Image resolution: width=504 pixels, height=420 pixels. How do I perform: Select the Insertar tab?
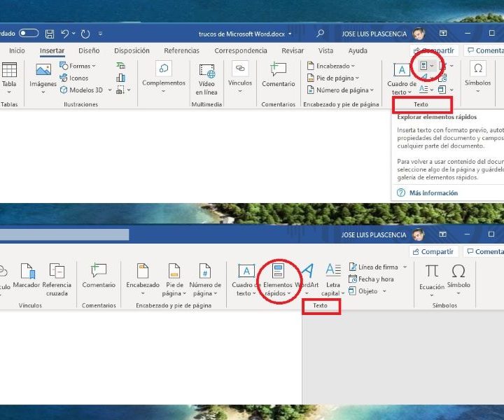[52, 50]
